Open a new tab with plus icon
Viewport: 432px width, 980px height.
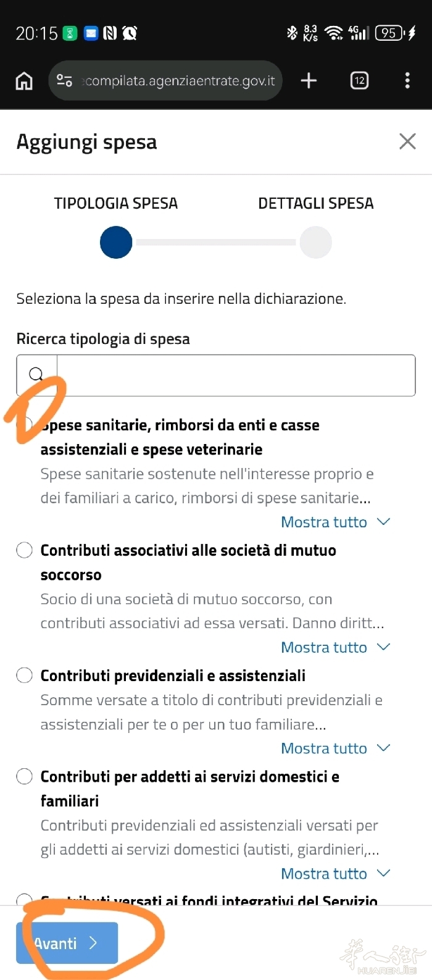click(309, 80)
